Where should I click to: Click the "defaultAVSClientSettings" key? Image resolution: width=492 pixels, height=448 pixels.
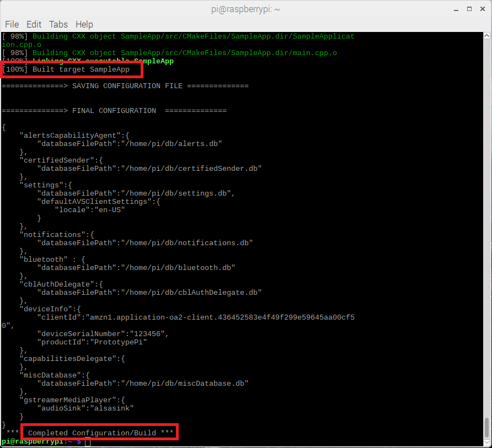point(94,202)
